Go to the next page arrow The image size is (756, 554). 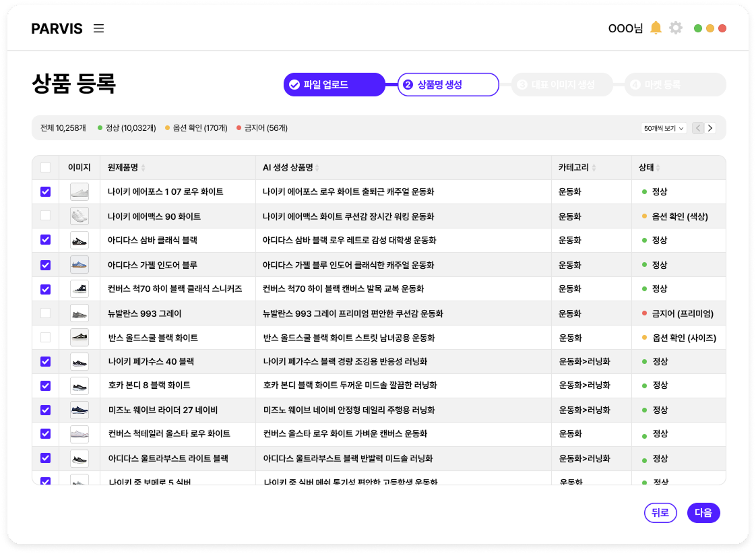pyautogui.click(x=710, y=128)
